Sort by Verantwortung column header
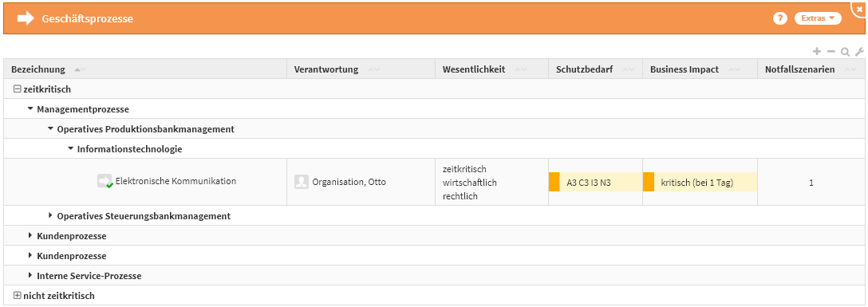This screenshot has height=307, width=868. point(326,69)
